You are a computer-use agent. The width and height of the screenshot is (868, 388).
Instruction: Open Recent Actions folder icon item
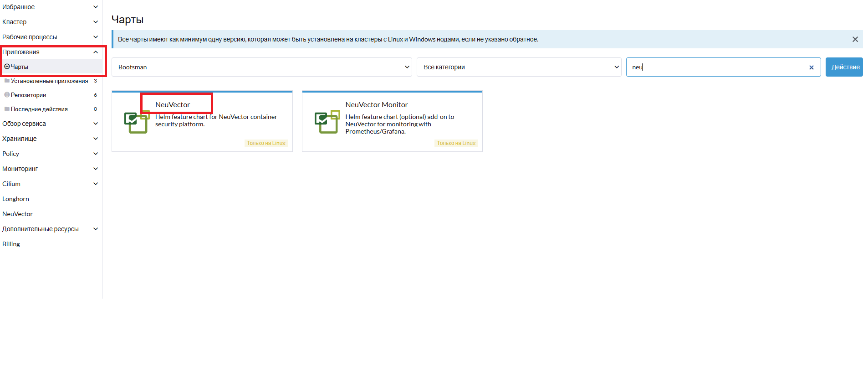click(7, 109)
